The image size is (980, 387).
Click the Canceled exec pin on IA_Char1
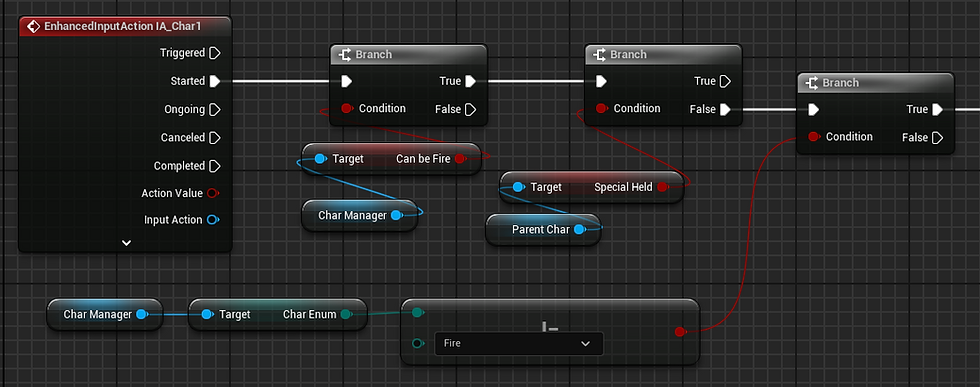point(214,138)
